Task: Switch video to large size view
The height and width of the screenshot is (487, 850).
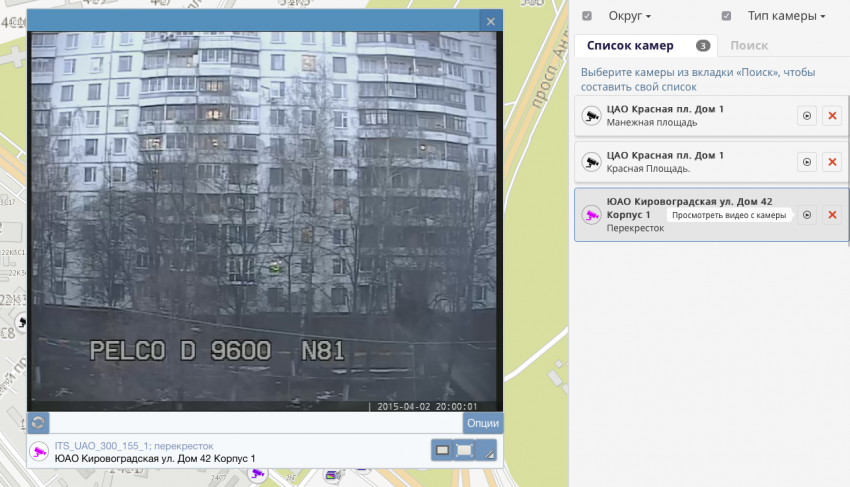Action: [x=465, y=451]
